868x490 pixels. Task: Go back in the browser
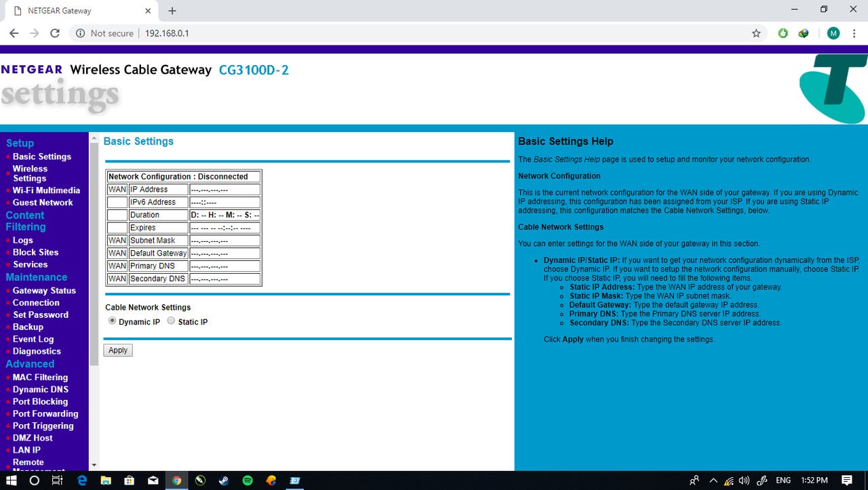coord(14,33)
